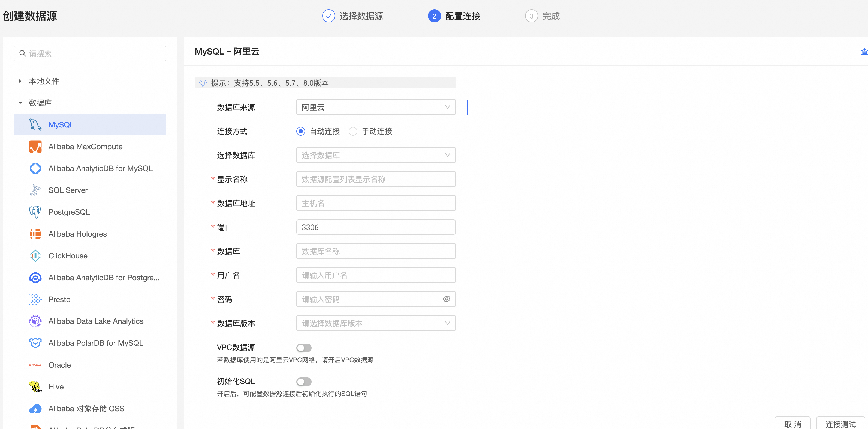Go back to 选择数据源 step

click(x=361, y=16)
